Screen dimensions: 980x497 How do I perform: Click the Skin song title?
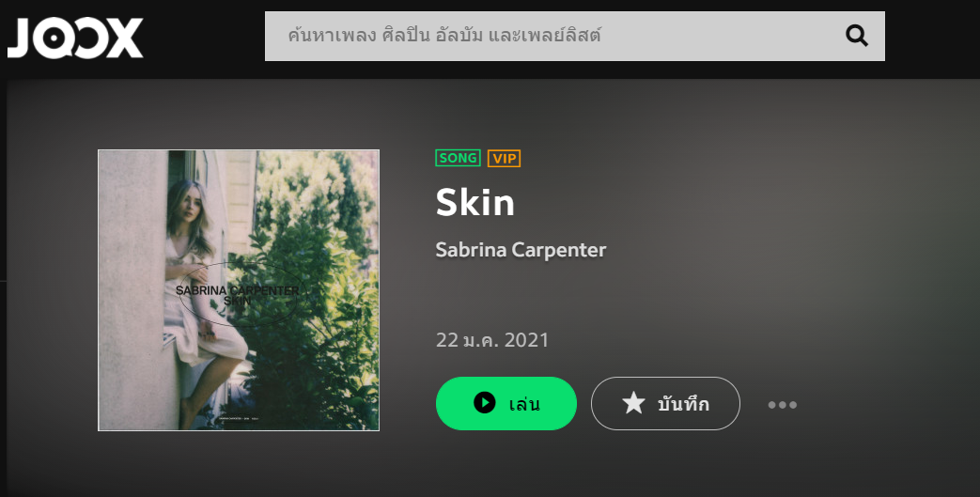(x=475, y=202)
